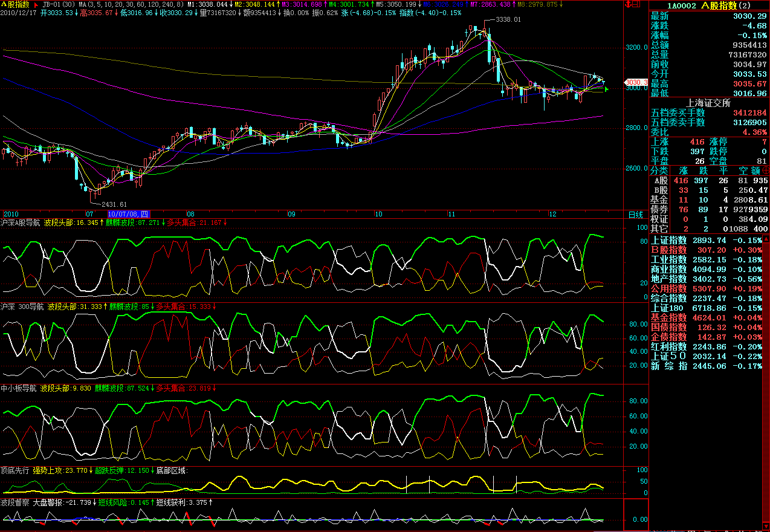Viewport: 770px width, 532px height.
Task: Click 沪深A股导航 indicator label
Action: pos(21,222)
